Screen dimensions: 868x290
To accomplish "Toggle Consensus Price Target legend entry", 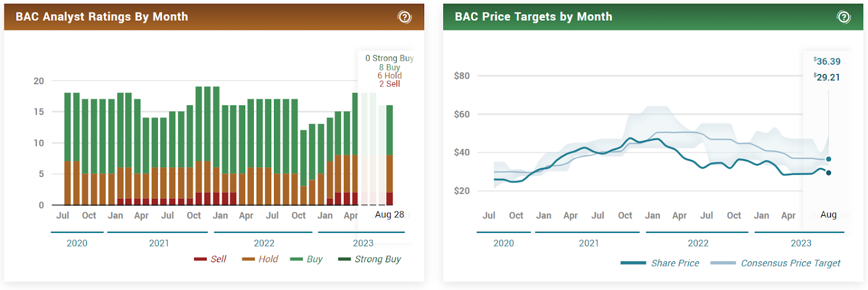I will coord(775,263).
